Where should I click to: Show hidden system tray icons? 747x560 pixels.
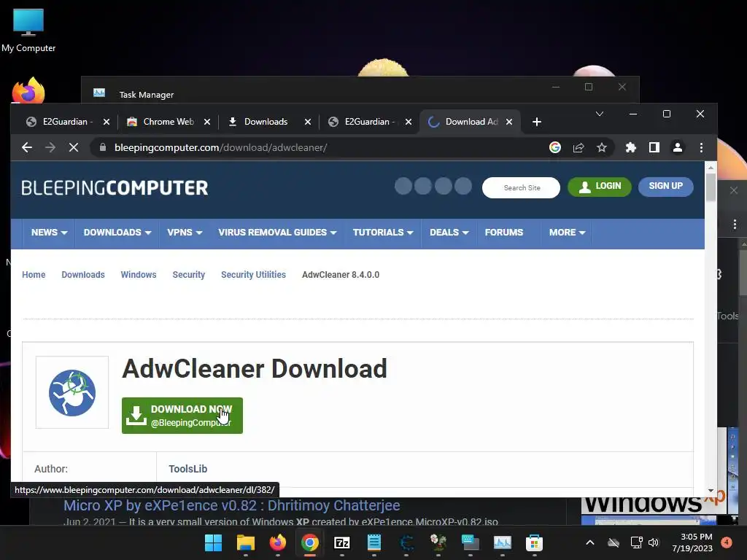point(589,542)
